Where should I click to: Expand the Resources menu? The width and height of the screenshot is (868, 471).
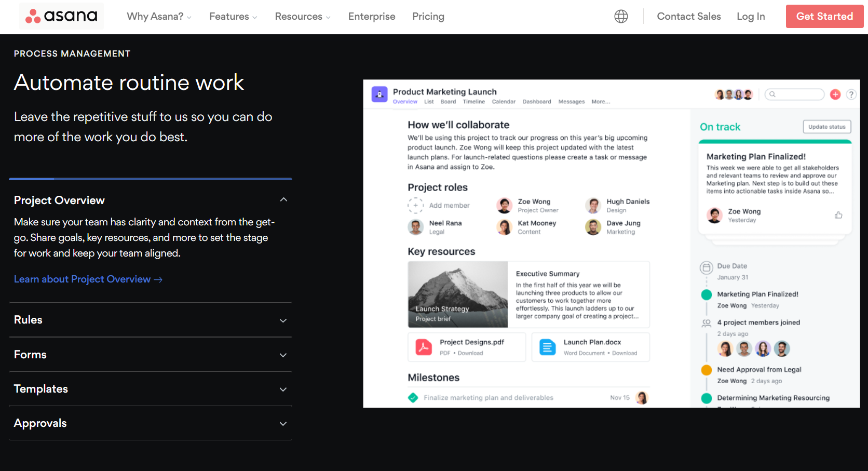[303, 17]
